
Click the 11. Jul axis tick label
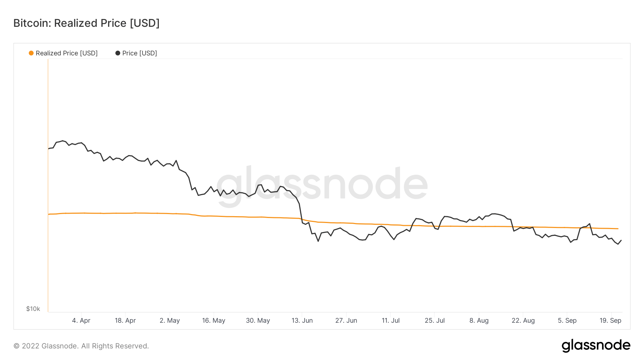click(x=391, y=321)
